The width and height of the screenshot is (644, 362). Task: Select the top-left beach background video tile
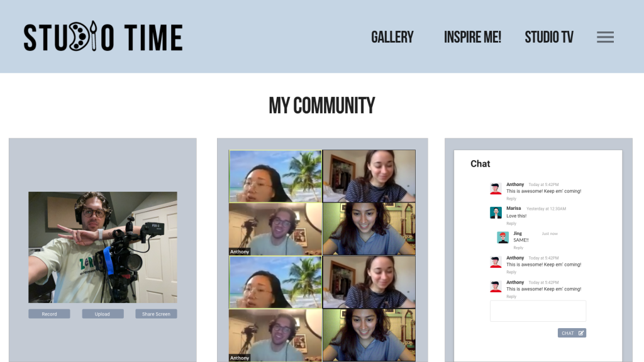(x=275, y=176)
